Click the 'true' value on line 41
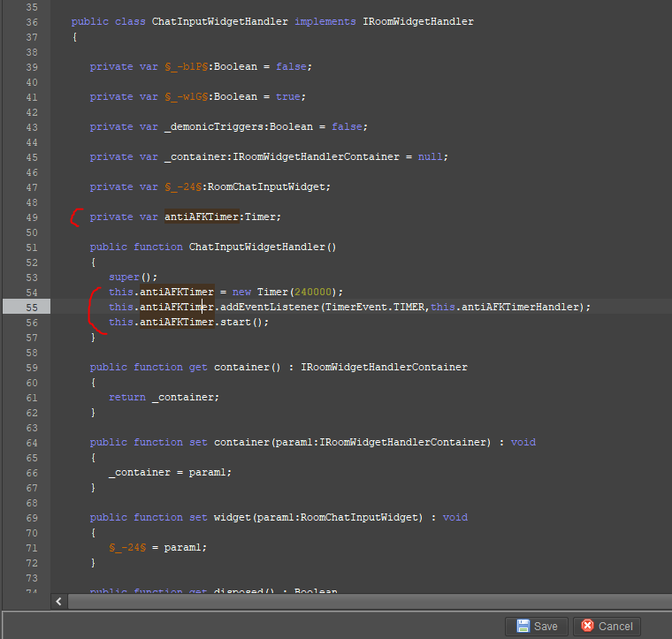 [x=288, y=97]
